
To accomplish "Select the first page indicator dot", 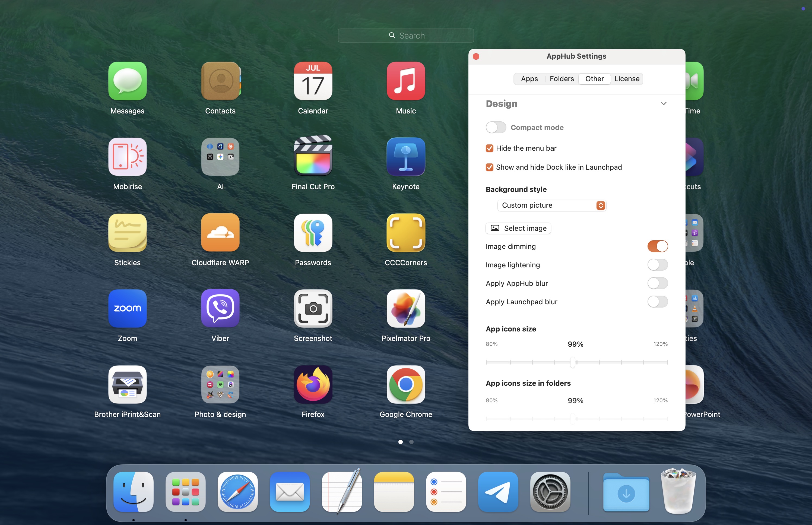I will point(400,442).
